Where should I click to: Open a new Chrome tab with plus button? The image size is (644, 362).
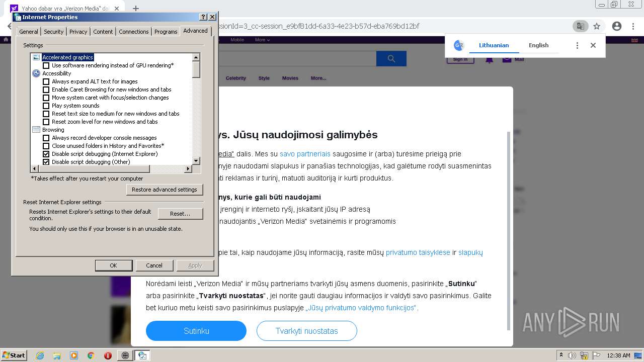point(135,8)
